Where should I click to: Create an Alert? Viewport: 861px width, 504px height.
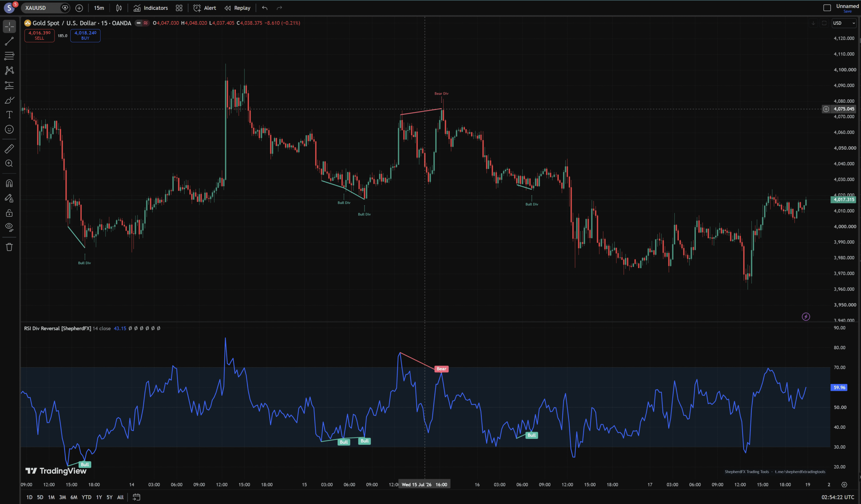pyautogui.click(x=205, y=8)
